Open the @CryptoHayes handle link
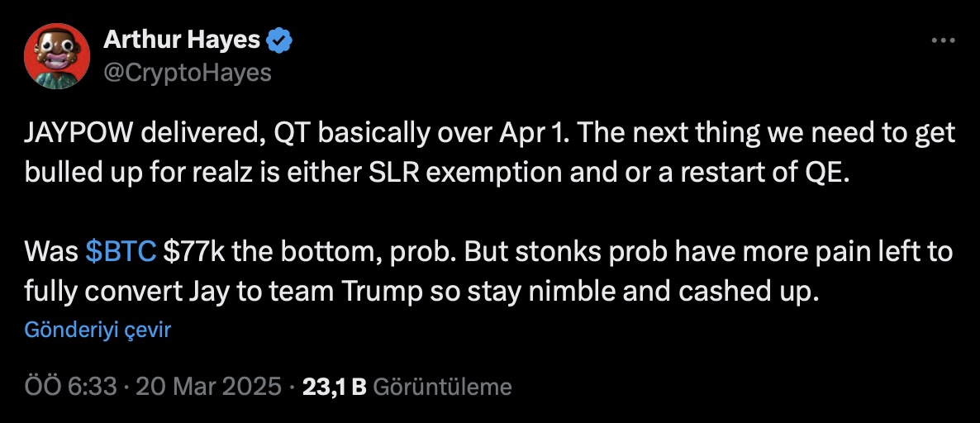Screen dimensions: 980x423 click(x=188, y=72)
